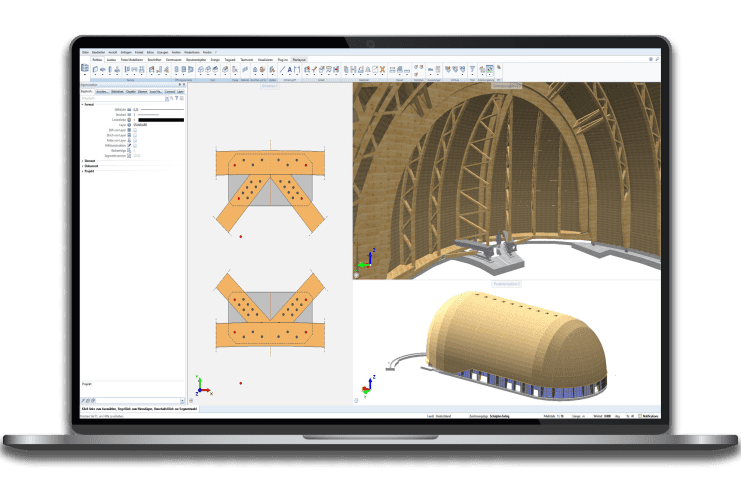Click the black line color swatch
The image size is (741, 486).
coord(160,120)
